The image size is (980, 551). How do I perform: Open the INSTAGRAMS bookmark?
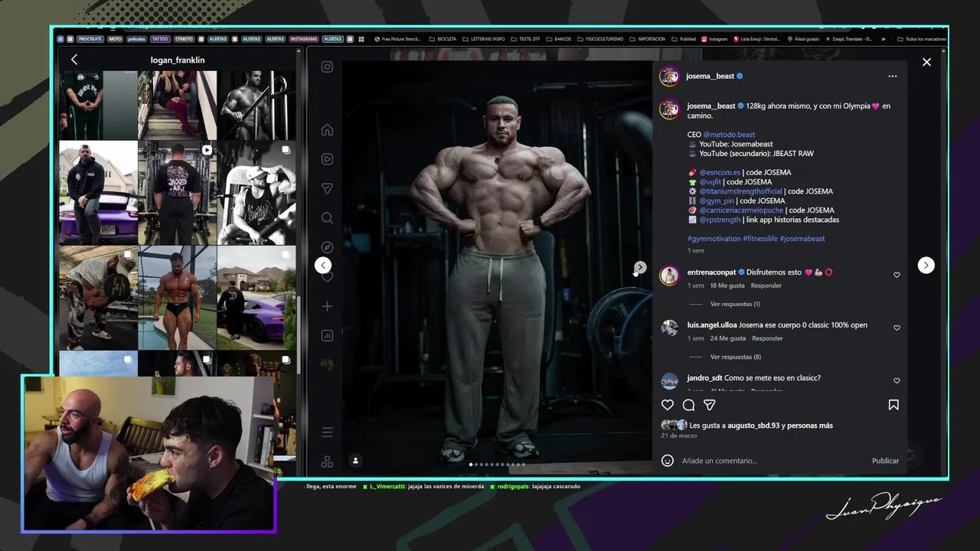(x=304, y=39)
